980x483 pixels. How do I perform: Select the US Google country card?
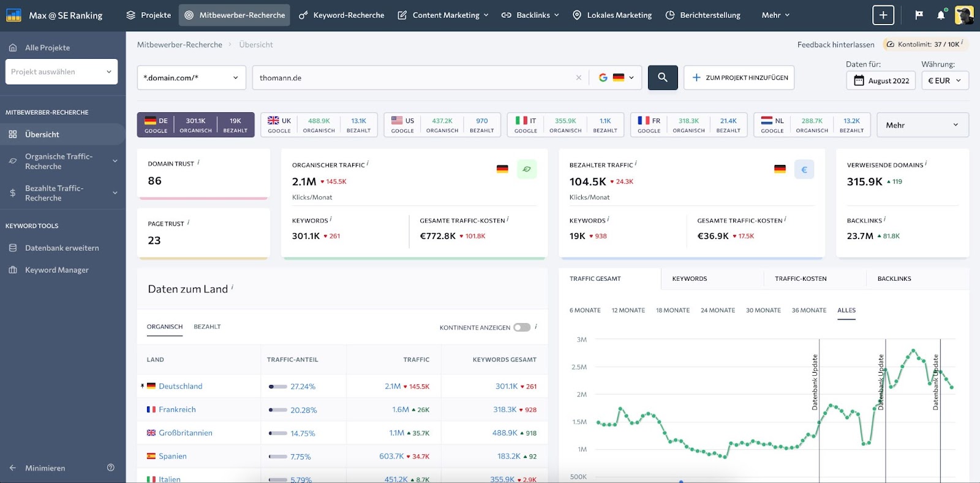point(442,124)
